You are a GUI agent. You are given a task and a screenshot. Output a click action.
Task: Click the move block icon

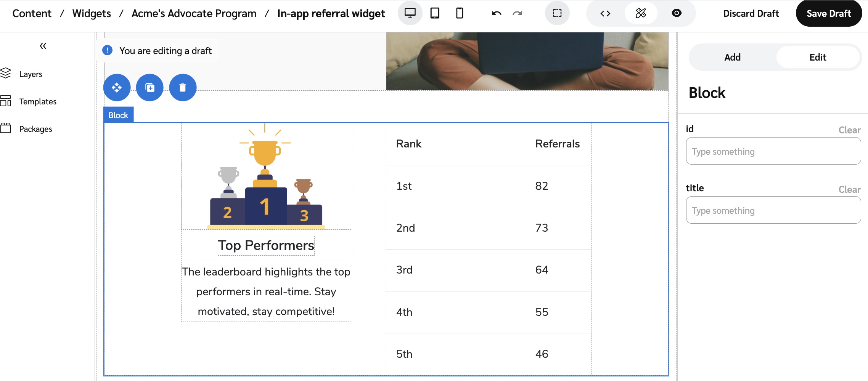pyautogui.click(x=117, y=88)
